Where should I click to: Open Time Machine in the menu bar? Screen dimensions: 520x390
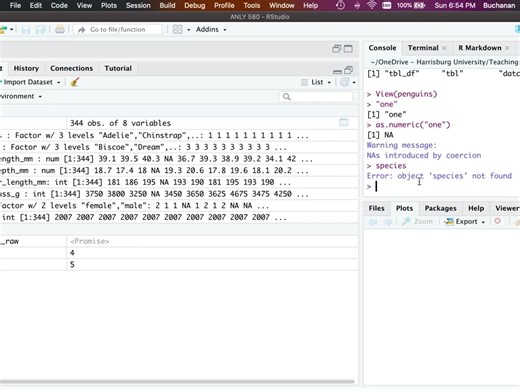pyautogui.click(x=340, y=5)
